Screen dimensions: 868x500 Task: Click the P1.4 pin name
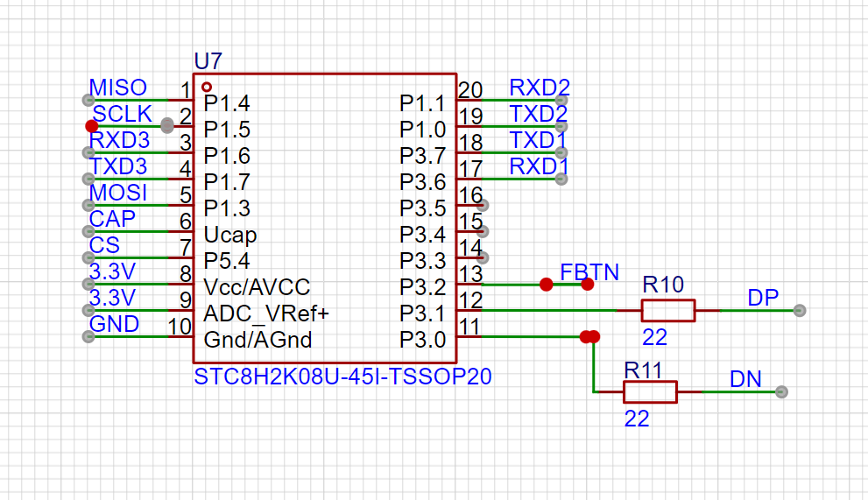tap(227, 103)
